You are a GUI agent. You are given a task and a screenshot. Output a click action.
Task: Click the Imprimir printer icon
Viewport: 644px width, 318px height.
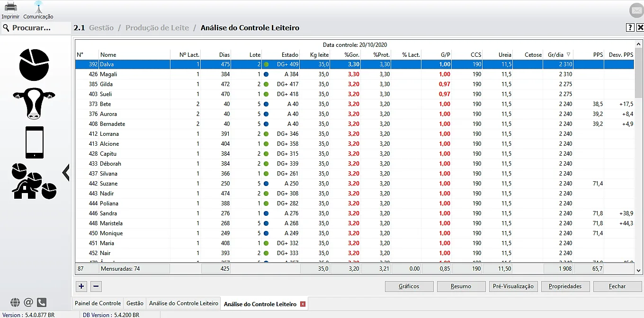click(x=10, y=8)
